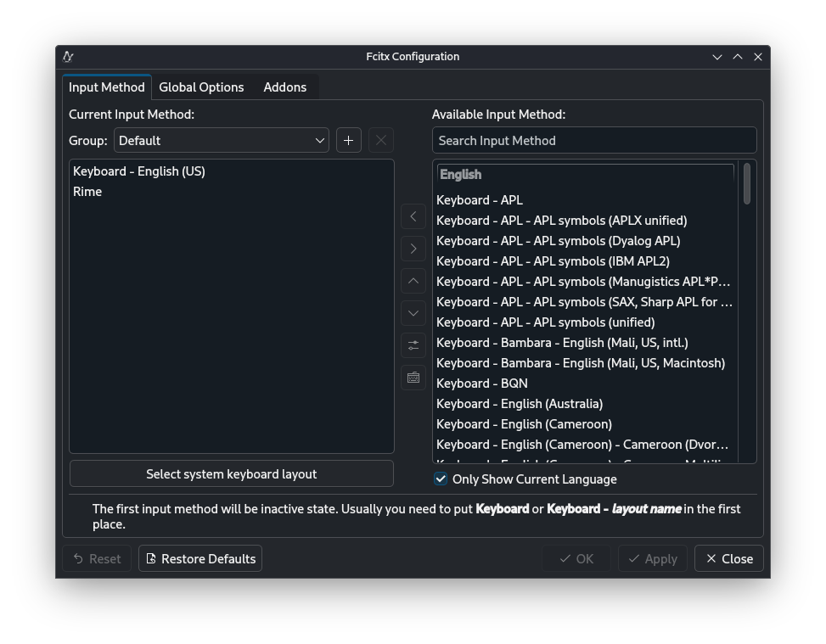Open the Group Default dropdown
Screen dimensions: 826x644
[222, 140]
